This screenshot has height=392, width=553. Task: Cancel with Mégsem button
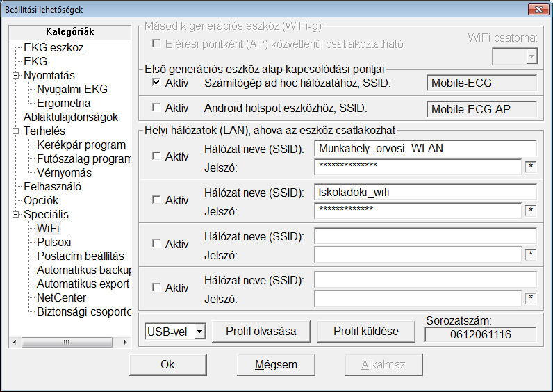[x=276, y=364]
